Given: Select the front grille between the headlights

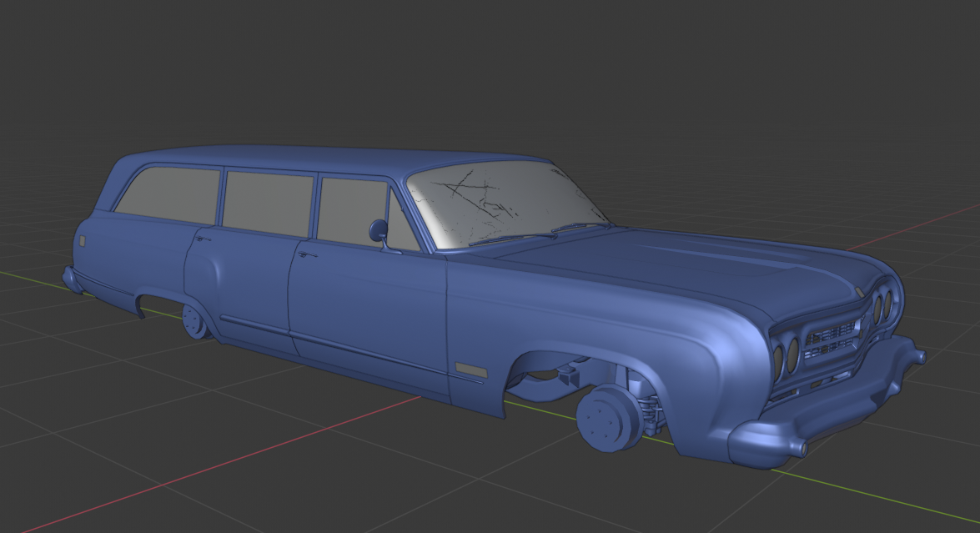Looking at the screenshot, I should (x=832, y=341).
